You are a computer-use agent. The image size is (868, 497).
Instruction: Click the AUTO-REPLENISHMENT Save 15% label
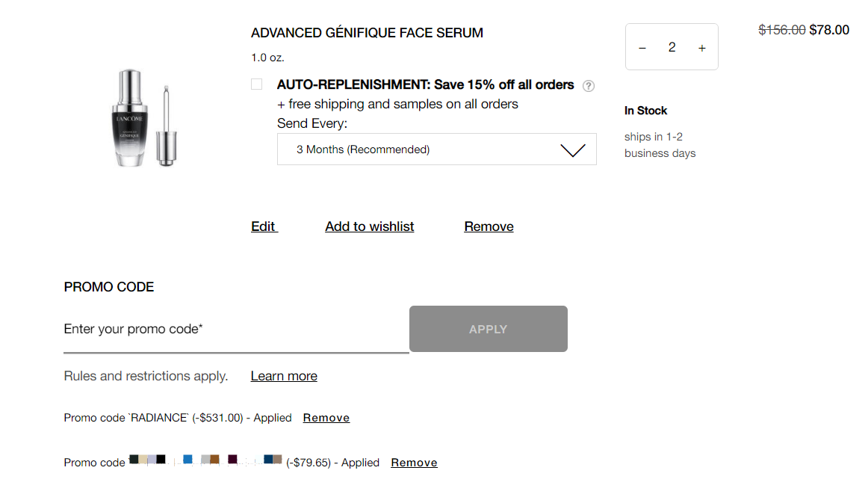tap(425, 84)
